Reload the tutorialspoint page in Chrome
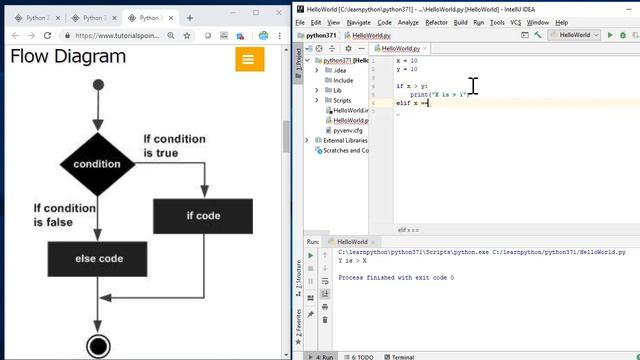Image resolution: width=640 pixels, height=360 pixels. [47, 36]
